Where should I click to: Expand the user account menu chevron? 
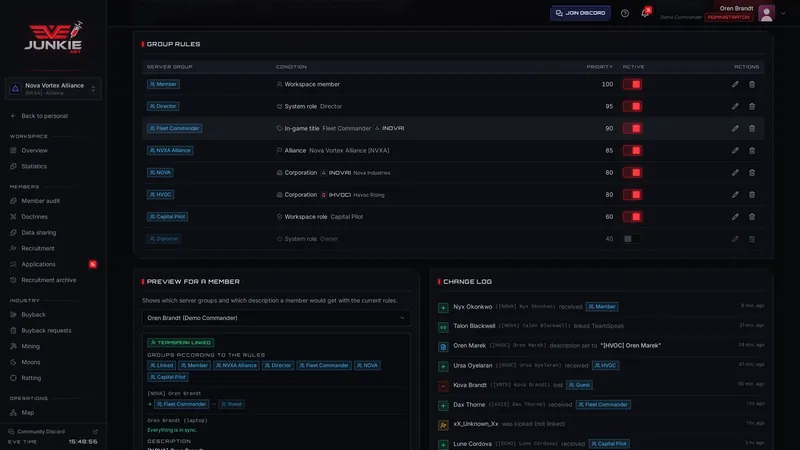click(x=783, y=14)
